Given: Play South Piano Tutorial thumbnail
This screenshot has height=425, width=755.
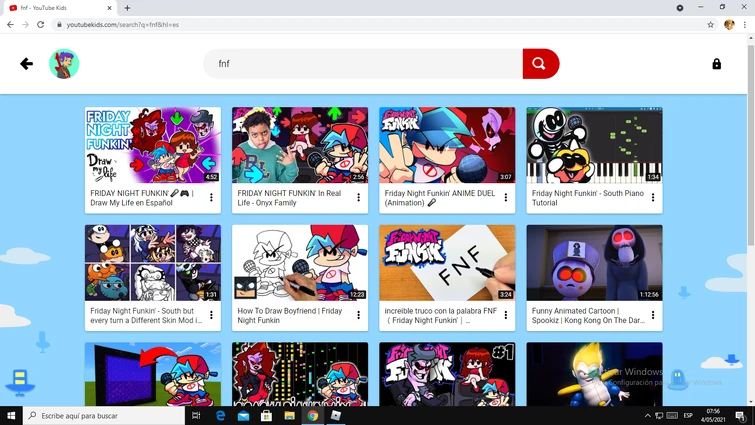Looking at the screenshot, I should pyautogui.click(x=595, y=145).
